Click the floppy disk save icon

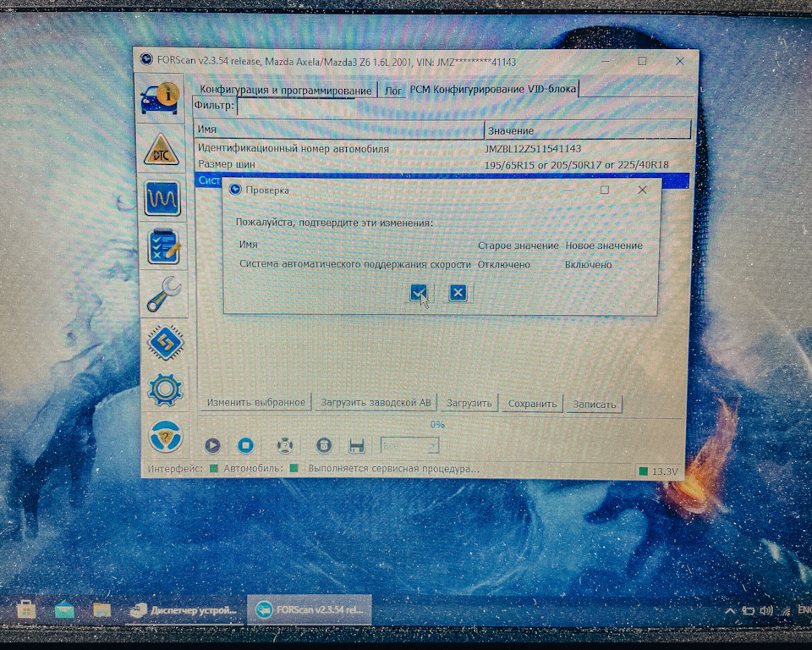356,446
